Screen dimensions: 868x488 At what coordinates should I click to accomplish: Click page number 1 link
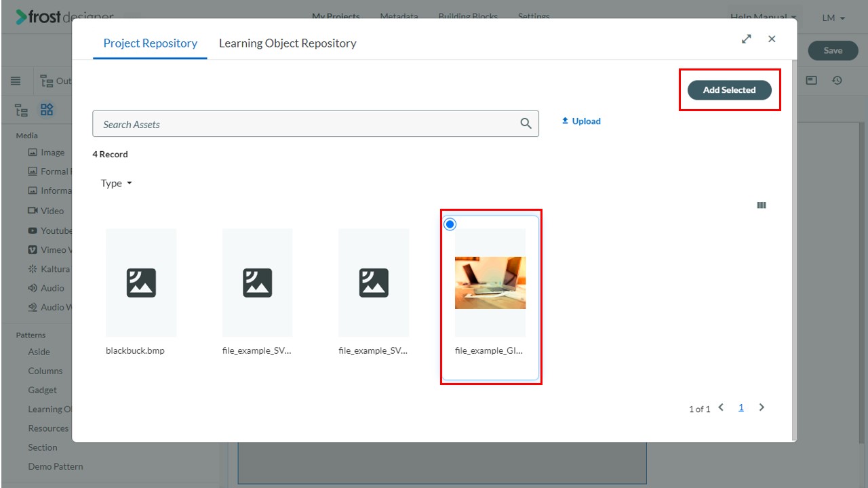[x=741, y=407]
